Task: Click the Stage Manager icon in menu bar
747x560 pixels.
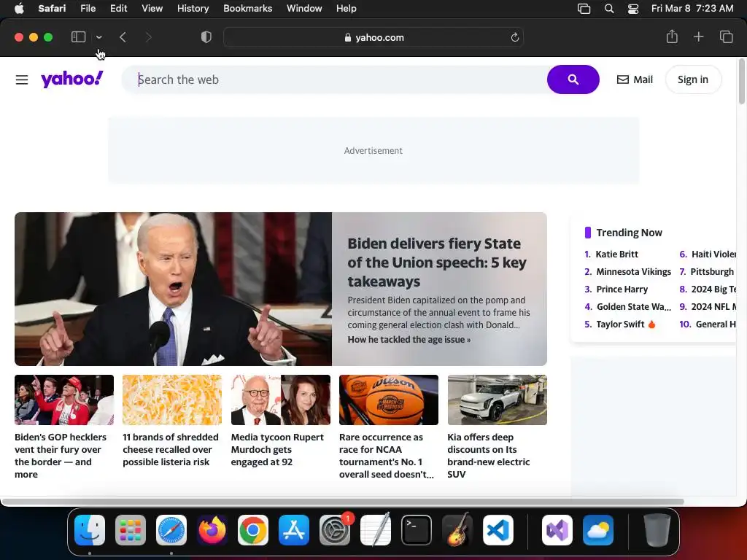Action: (x=584, y=9)
